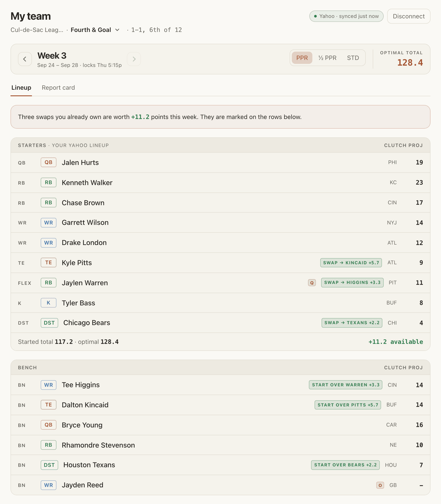Click the WR badge for Tee Higgins
This screenshot has height=504, width=441.
click(49, 385)
